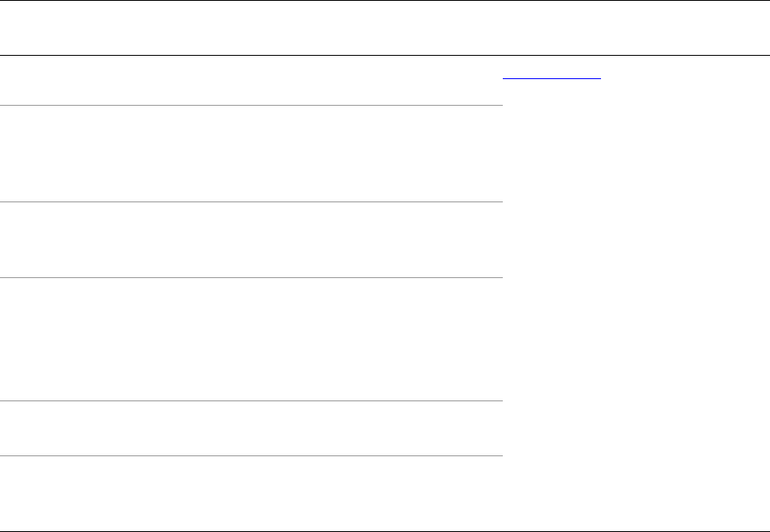Click the gray divider under the fourth row

click(x=250, y=402)
